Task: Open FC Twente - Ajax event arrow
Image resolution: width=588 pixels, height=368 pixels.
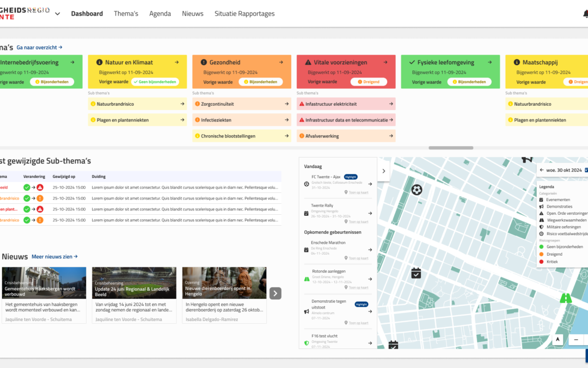Action: 370,184
